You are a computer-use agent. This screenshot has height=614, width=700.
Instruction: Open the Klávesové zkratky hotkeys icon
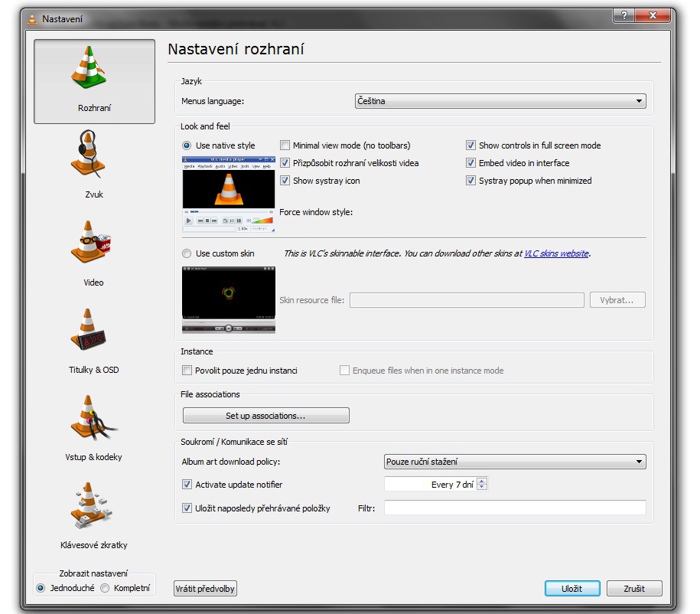point(90,505)
